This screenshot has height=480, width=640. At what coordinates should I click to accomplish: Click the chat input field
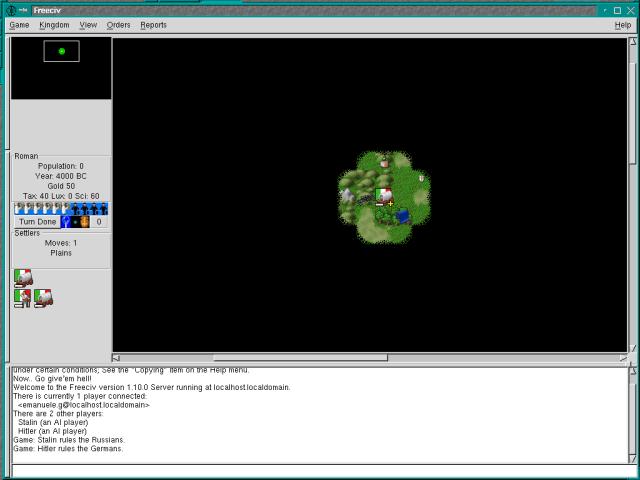tap(322, 471)
